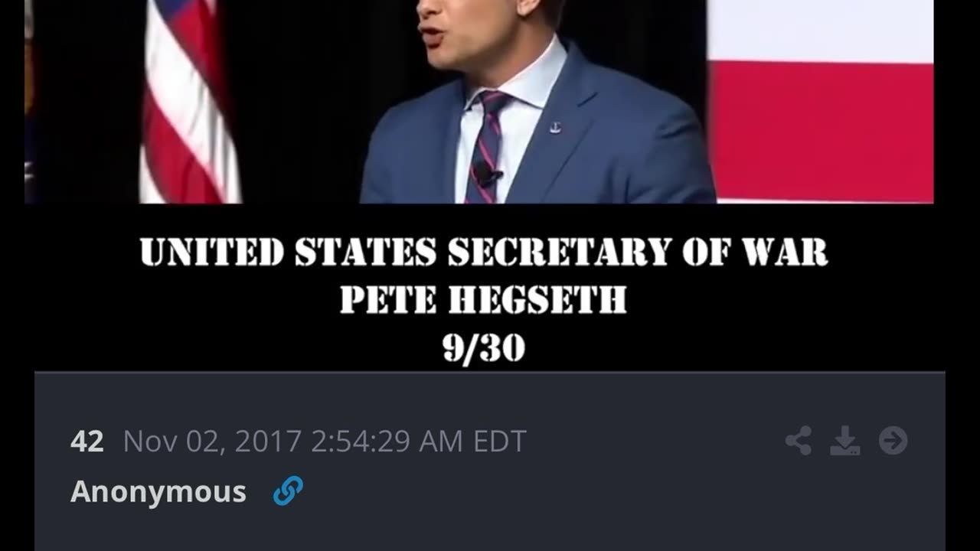Click the striped tie in the video
This screenshot has width=980, height=551.
487,145
